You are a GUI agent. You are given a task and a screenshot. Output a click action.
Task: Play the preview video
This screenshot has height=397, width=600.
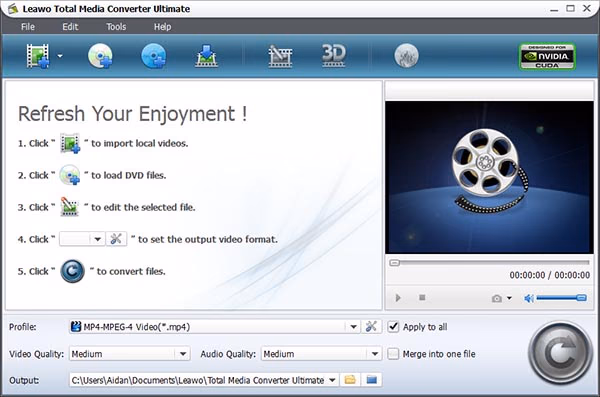pyautogui.click(x=398, y=297)
